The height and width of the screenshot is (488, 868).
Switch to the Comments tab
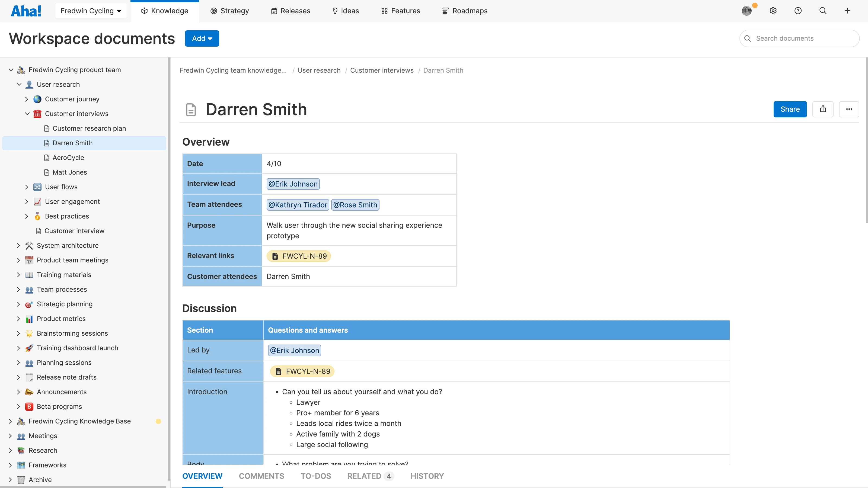(x=261, y=476)
